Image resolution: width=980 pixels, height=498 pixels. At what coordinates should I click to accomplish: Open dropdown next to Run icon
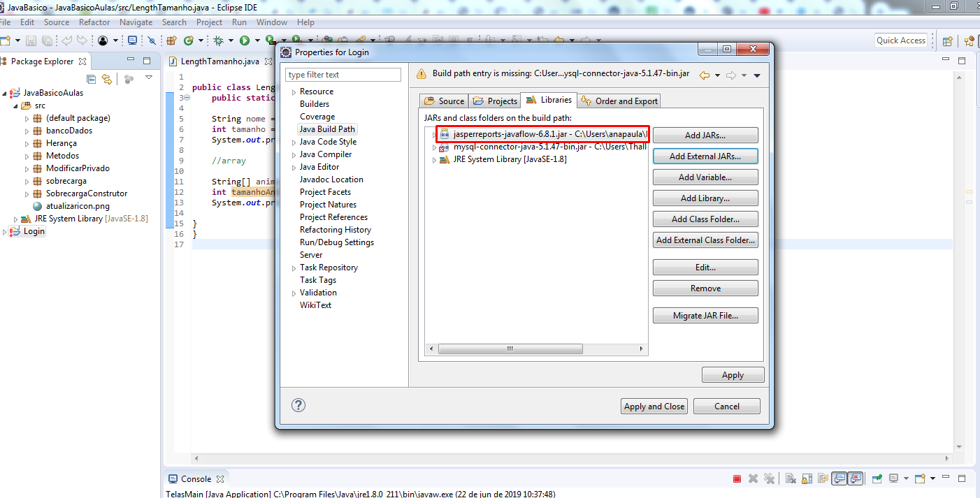pyautogui.click(x=258, y=41)
